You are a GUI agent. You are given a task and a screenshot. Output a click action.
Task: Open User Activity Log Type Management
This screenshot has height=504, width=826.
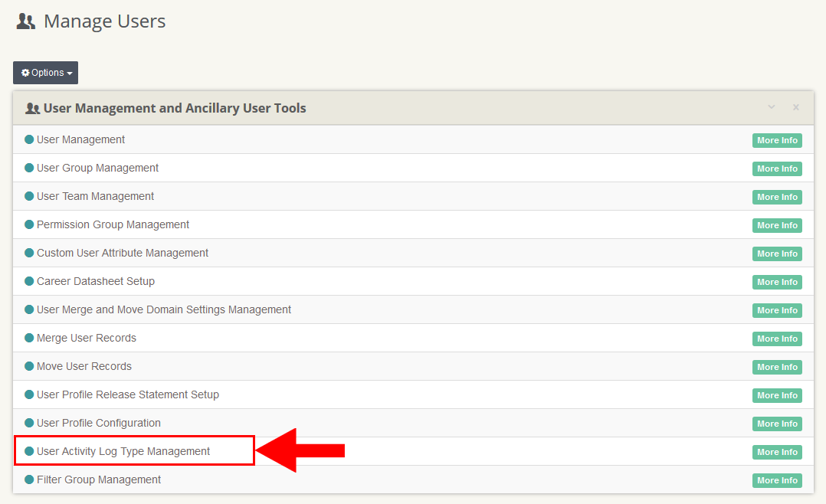point(123,451)
